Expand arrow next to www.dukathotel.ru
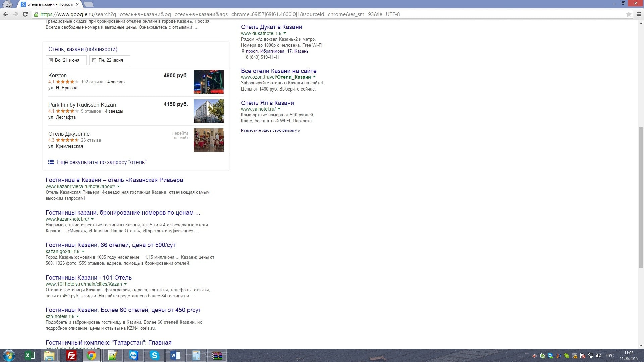 point(285,34)
